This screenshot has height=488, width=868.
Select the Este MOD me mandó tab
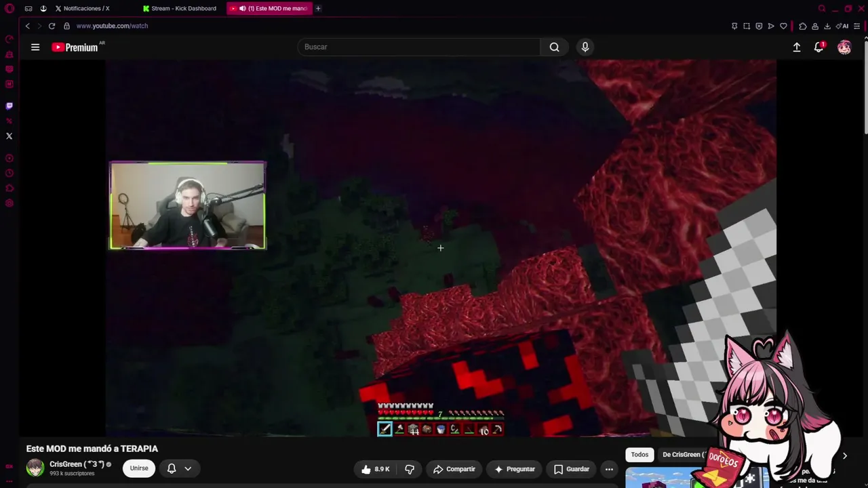(269, 9)
